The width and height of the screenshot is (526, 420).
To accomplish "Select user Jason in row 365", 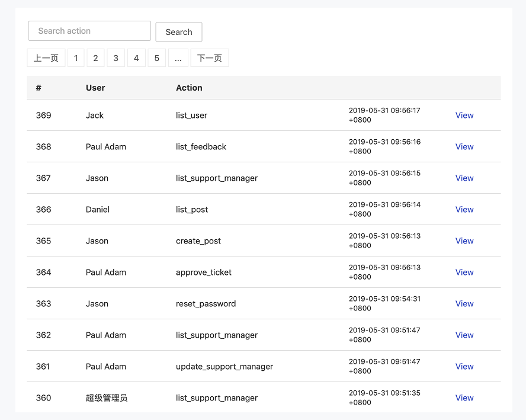I will click(x=97, y=241).
